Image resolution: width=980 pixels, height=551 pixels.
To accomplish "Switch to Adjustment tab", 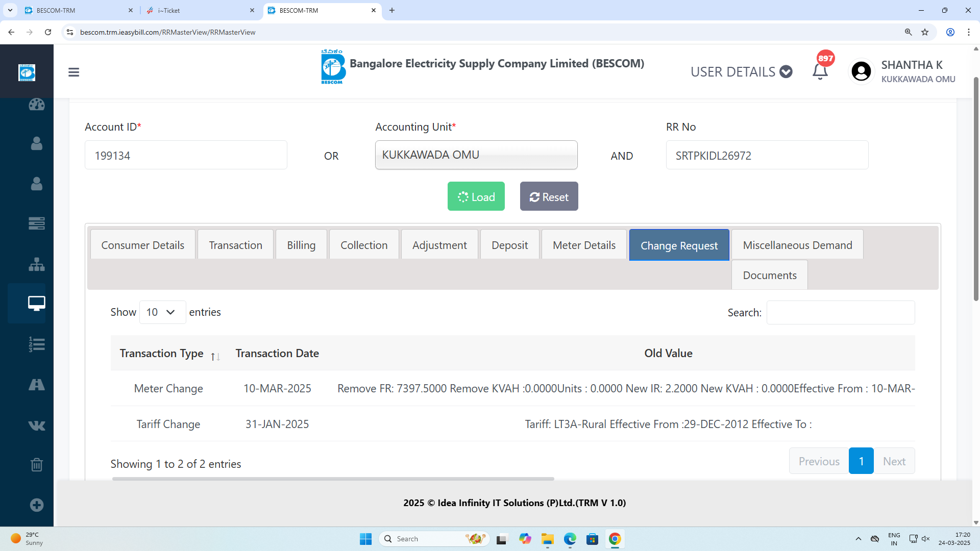I will tap(439, 245).
